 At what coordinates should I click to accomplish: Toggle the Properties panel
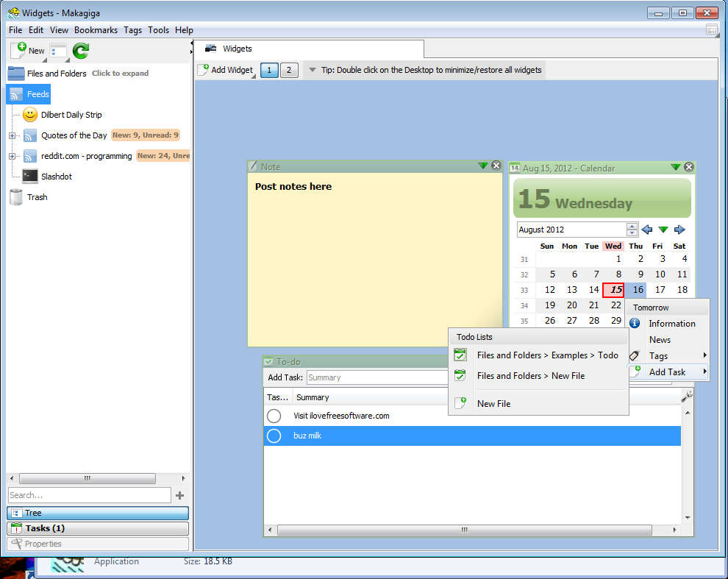pyautogui.click(x=98, y=544)
